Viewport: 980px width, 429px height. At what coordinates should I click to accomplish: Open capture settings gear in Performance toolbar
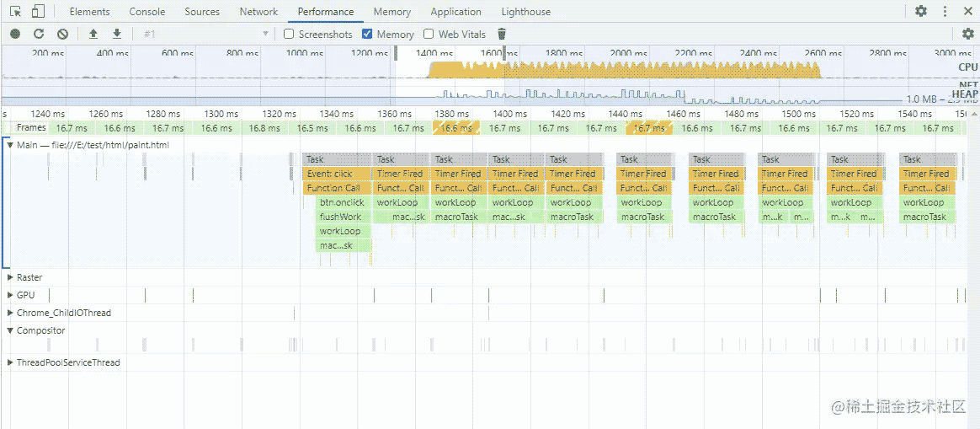(968, 34)
